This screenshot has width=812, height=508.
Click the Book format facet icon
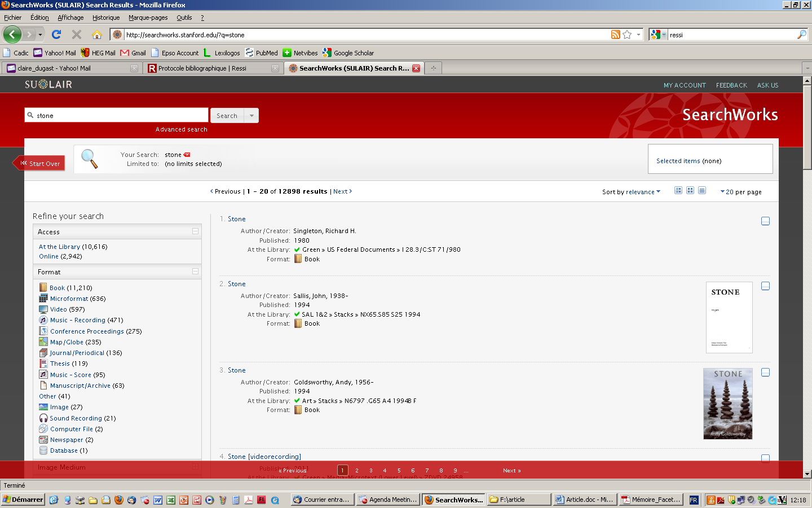click(x=43, y=287)
